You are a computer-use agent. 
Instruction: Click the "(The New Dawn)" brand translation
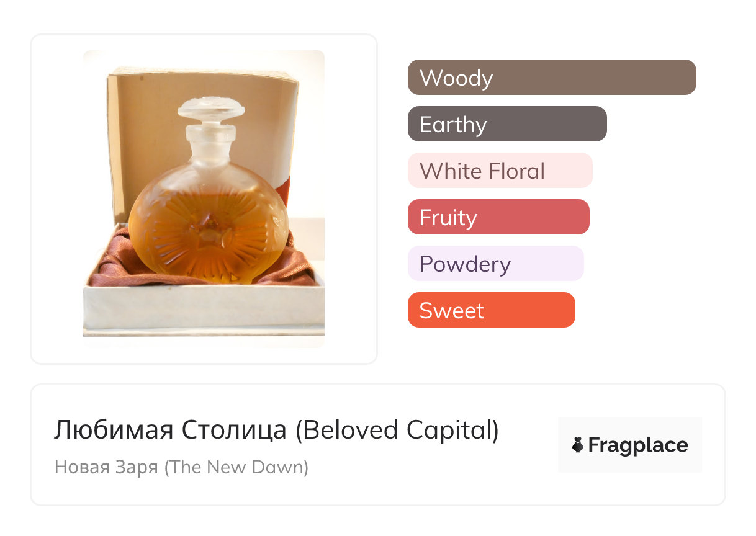coord(236,467)
